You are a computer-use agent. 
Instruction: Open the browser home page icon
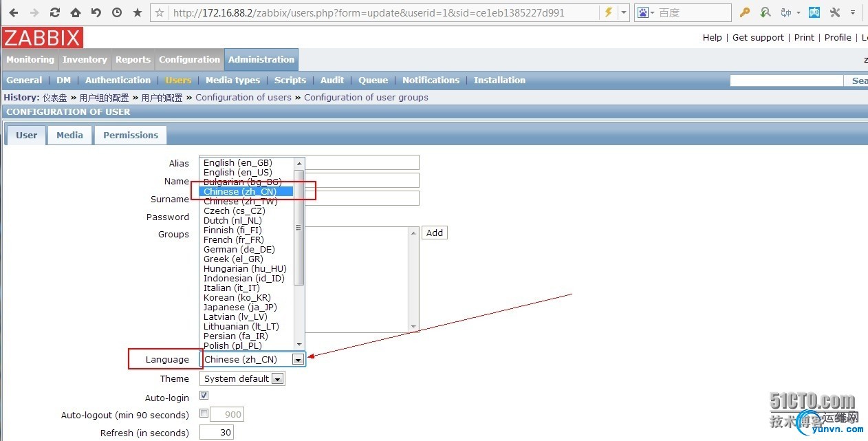point(76,12)
